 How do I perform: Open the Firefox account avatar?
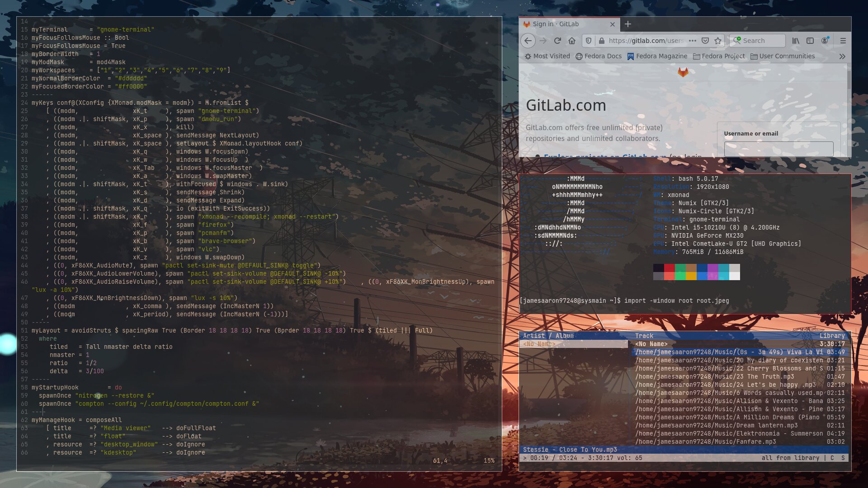click(x=825, y=41)
